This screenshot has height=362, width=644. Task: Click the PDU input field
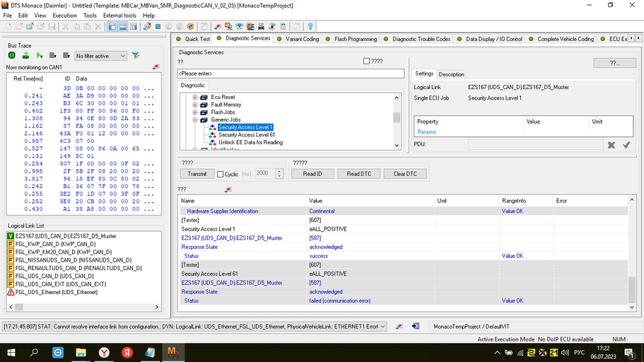pyautogui.click(x=536, y=145)
